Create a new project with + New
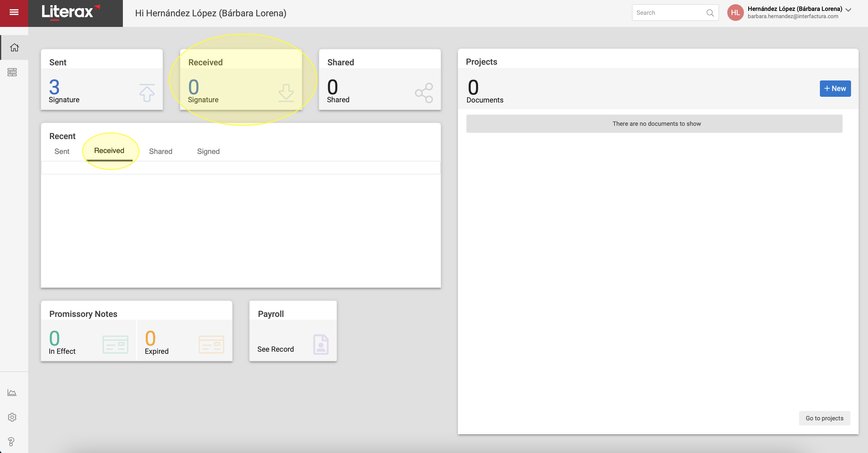868x453 pixels. 835,89
